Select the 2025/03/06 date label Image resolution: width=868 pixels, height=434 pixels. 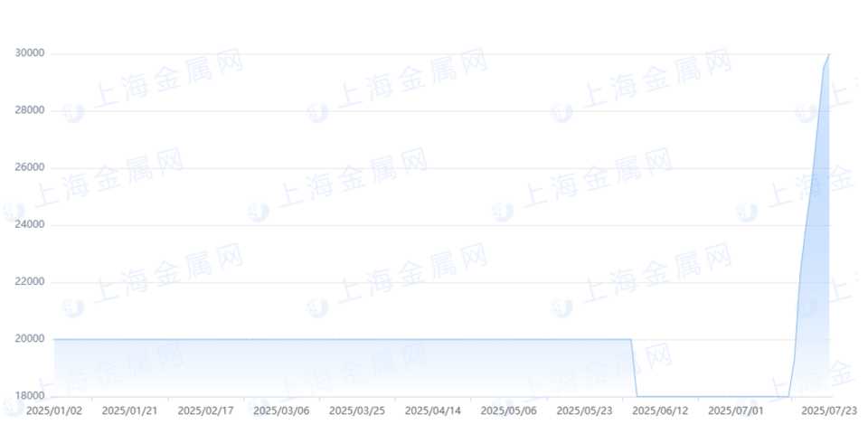point(281,410)
